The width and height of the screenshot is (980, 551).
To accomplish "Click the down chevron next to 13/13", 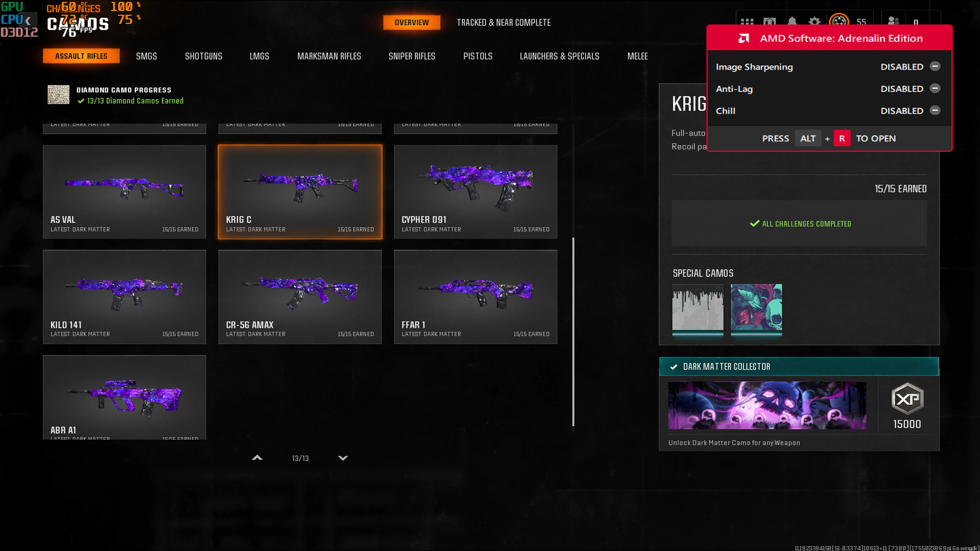I will click(x=343, y=458).
